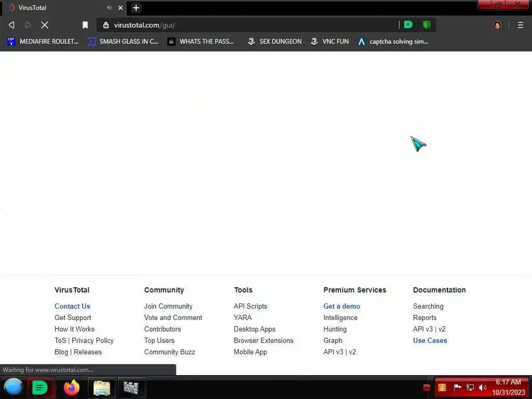Open the Get Support link
This screenshot has width=532, height=399.
click(73, 317)
